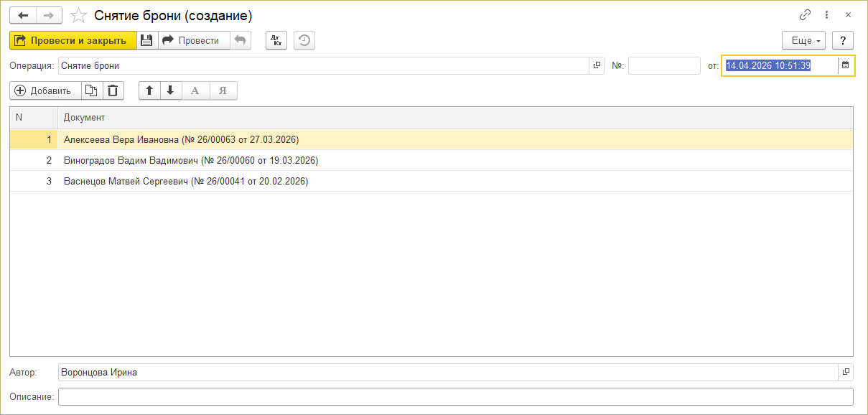Image resolution: width=868 pixels, height=415 pixels.
Task: Open the Автор field selection button
Action: pos(846,372)
